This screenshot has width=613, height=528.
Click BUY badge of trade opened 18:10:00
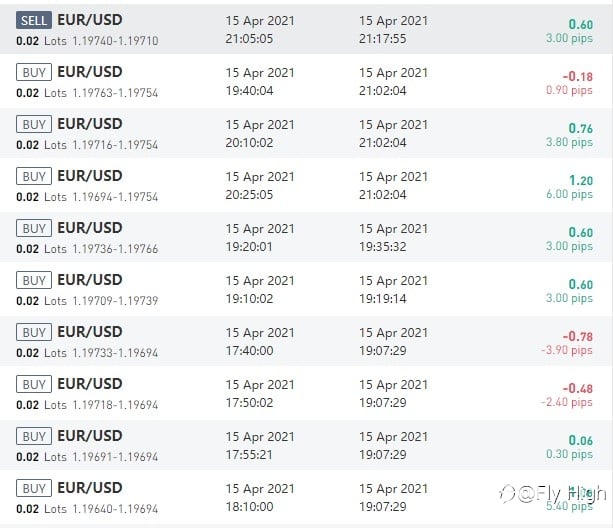coord(34,488)
